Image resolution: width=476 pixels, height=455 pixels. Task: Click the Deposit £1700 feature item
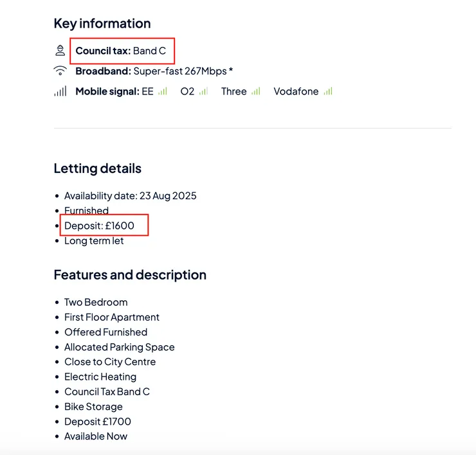[x=97, y=422]
